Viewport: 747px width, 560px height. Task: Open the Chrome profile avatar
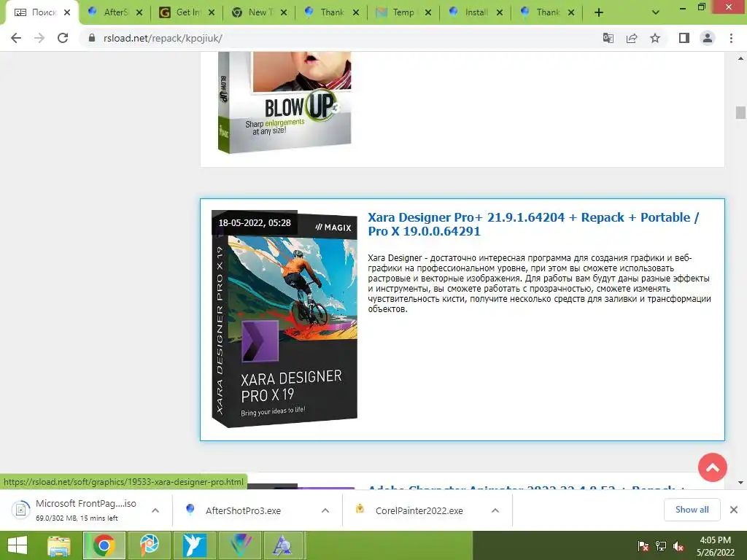pyautogui.click(x=708, y=38)
